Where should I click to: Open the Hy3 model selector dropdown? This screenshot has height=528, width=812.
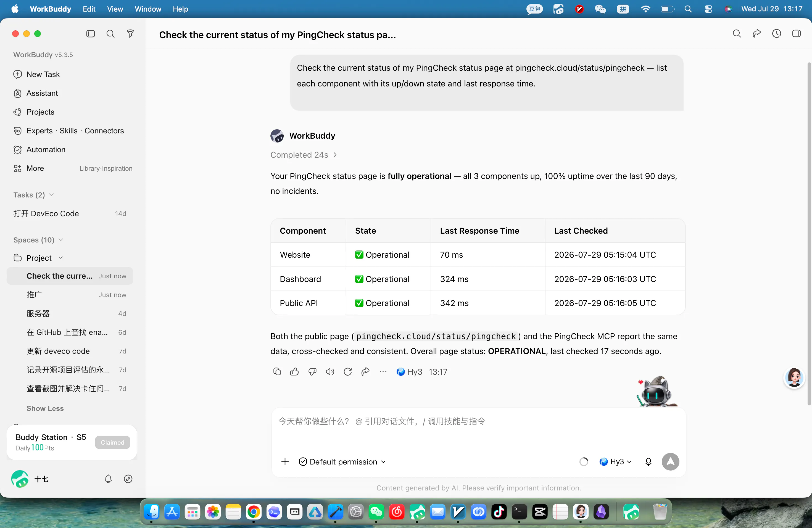pos(615,461)
